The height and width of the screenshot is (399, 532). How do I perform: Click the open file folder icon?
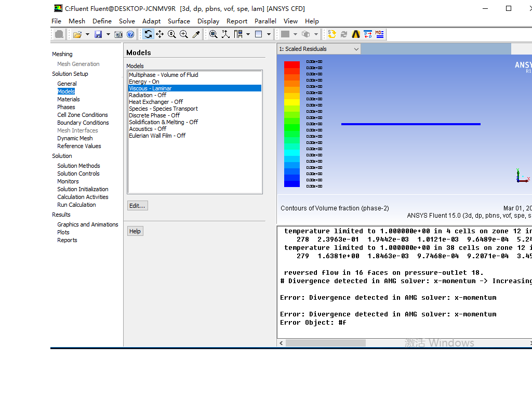pos(77,34)
